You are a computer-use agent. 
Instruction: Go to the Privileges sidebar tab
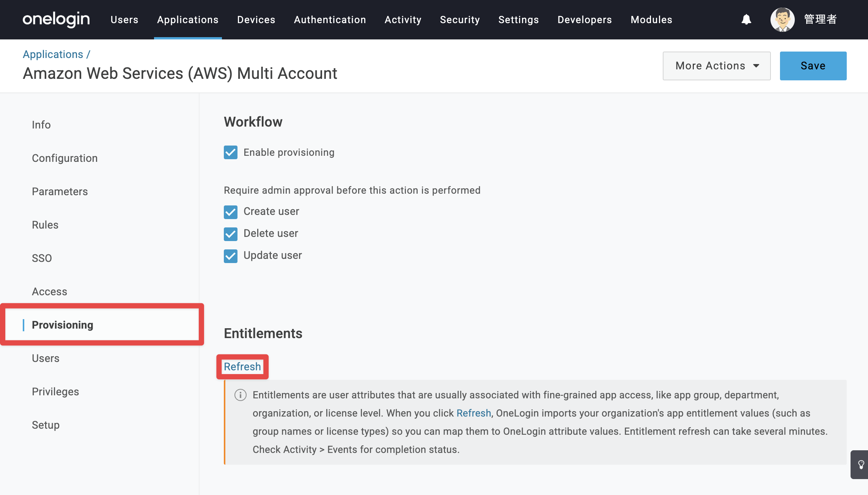tap(55, 392)
